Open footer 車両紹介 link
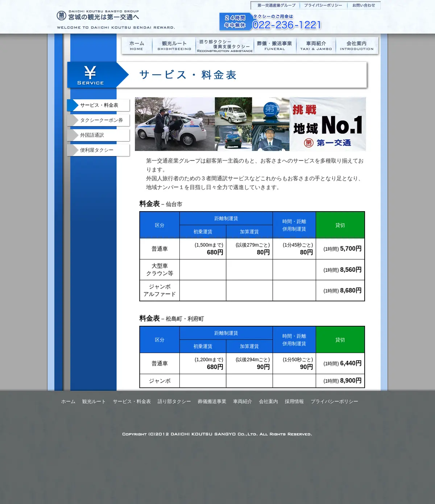Screen dimensions: 435x504 (x=243, y=402)
